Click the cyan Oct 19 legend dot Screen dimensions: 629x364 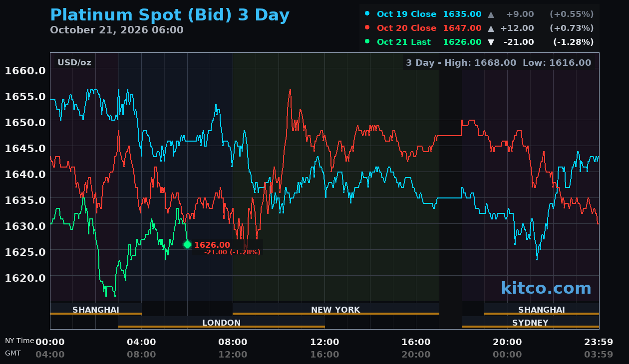pos(367,13)
